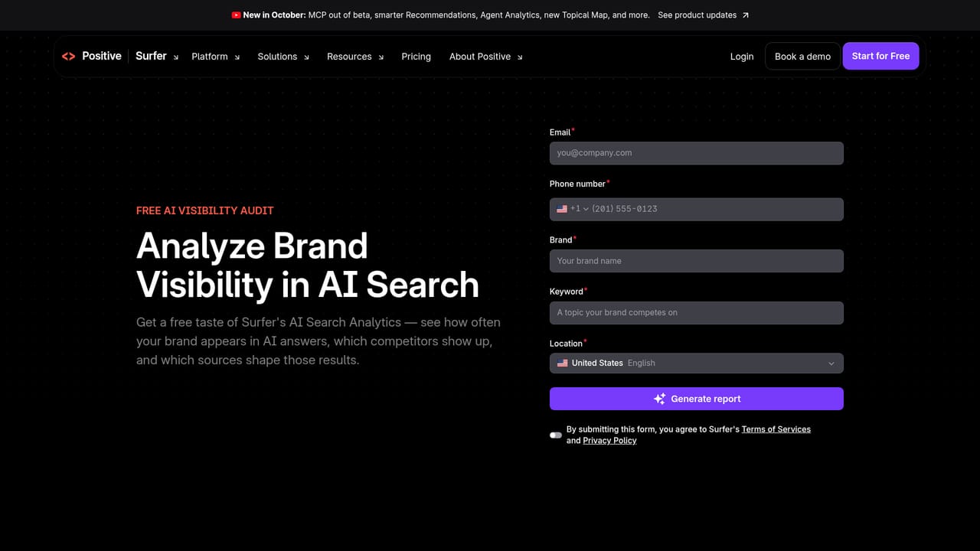Click the Start for Free button
Image resolution: width=980 pixels, height=551 pixels.
point(880,56)
